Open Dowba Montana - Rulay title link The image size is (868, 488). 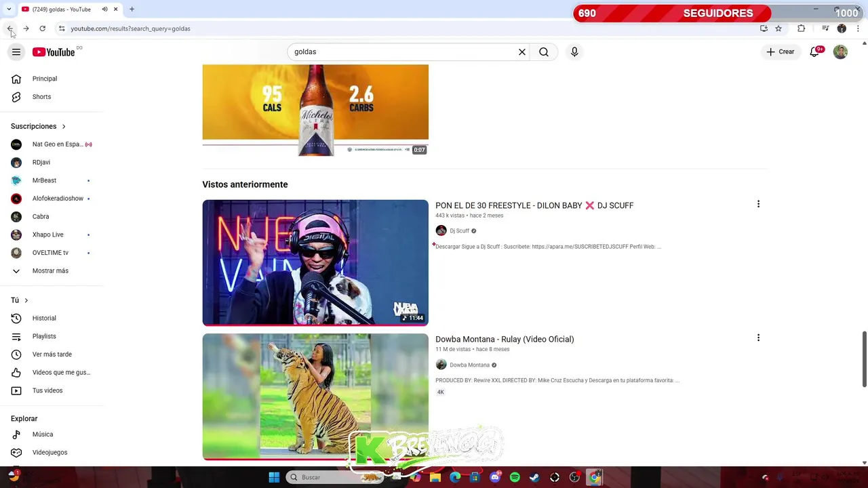(x=505, y=339)
